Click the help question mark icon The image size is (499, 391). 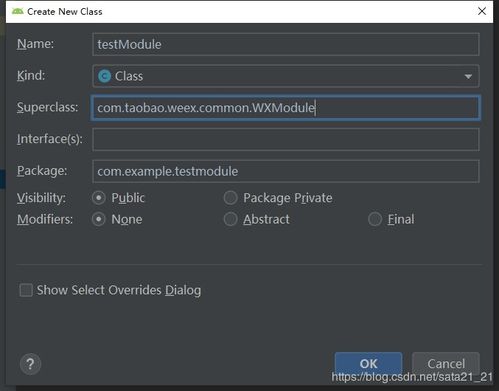[30, 364]
